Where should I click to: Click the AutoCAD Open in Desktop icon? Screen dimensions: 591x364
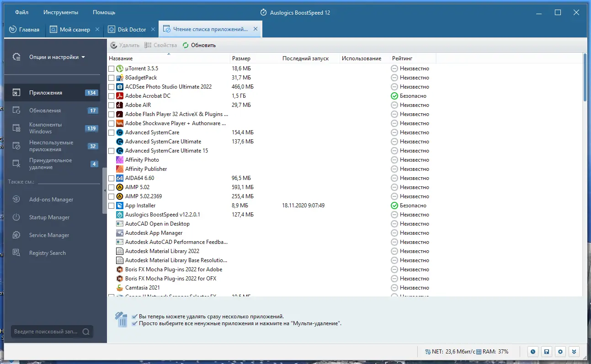click(x=119, y=224)
